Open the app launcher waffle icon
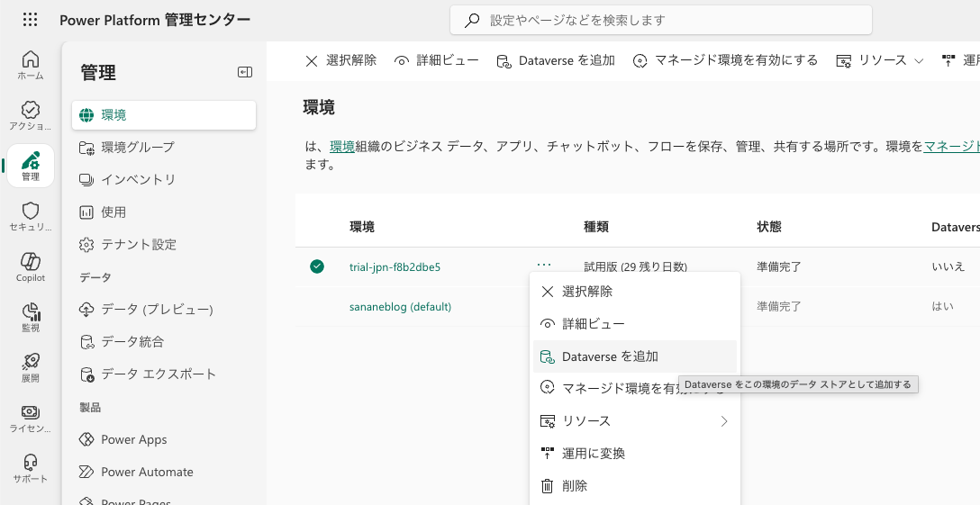The image size is (980, 505). point(30,20)
